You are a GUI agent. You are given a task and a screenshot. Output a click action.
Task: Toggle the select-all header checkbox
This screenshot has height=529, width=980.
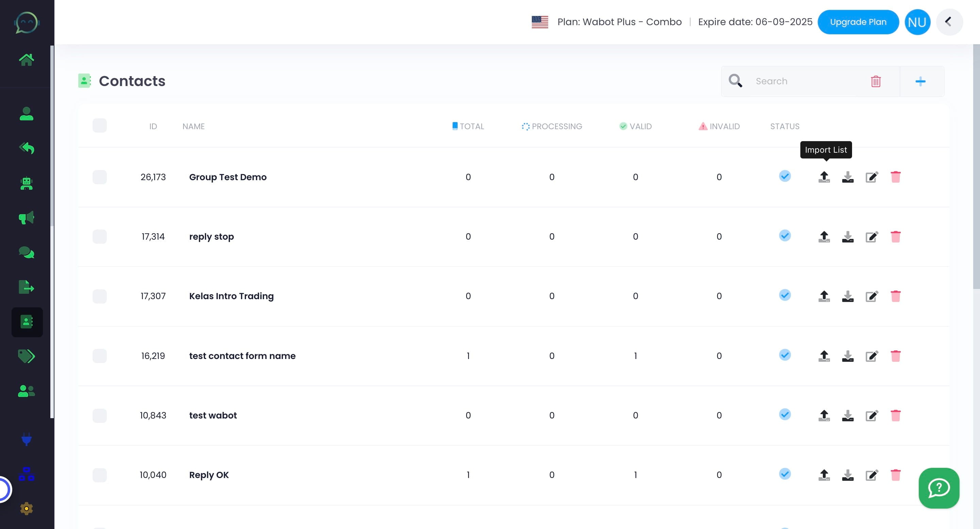[99, 126]
